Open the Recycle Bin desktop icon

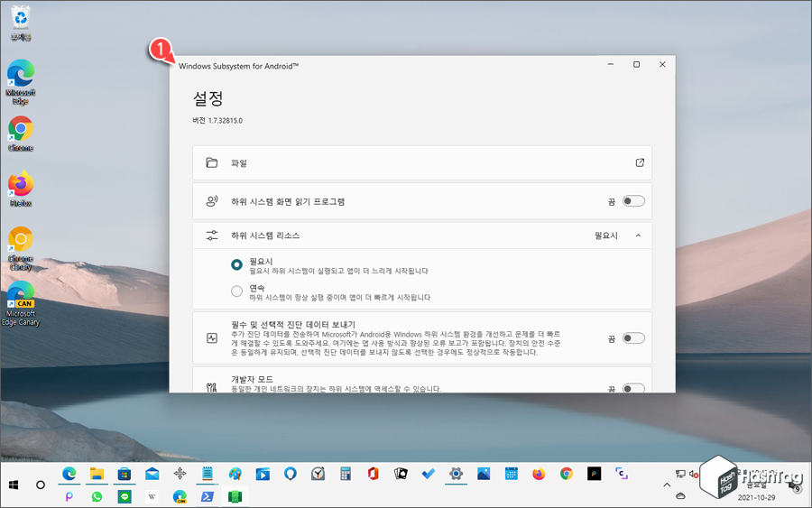pos(21,23)
